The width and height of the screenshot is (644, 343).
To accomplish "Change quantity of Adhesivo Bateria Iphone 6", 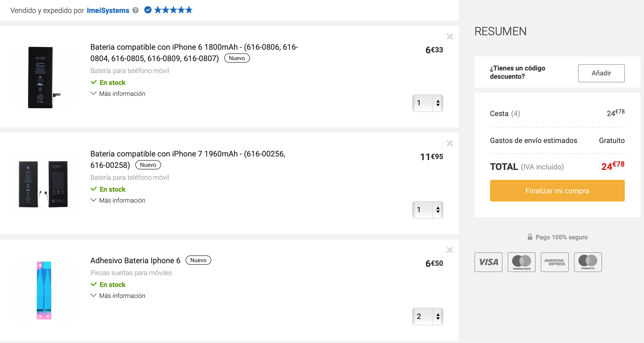I will pyautogui.click(x=428, y=317).
